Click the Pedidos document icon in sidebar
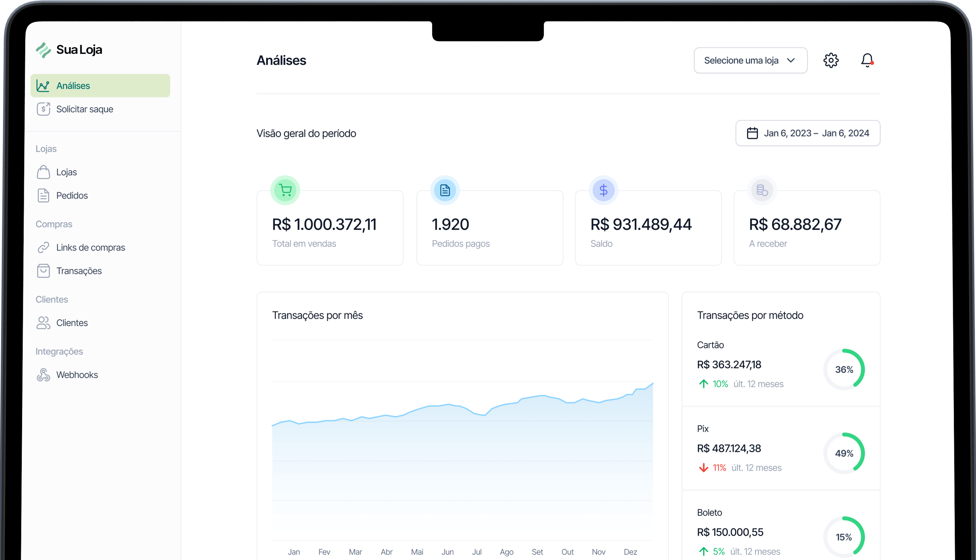Image resolution: width=976 pixels, height=560 pixels. (x=43, y=195)
